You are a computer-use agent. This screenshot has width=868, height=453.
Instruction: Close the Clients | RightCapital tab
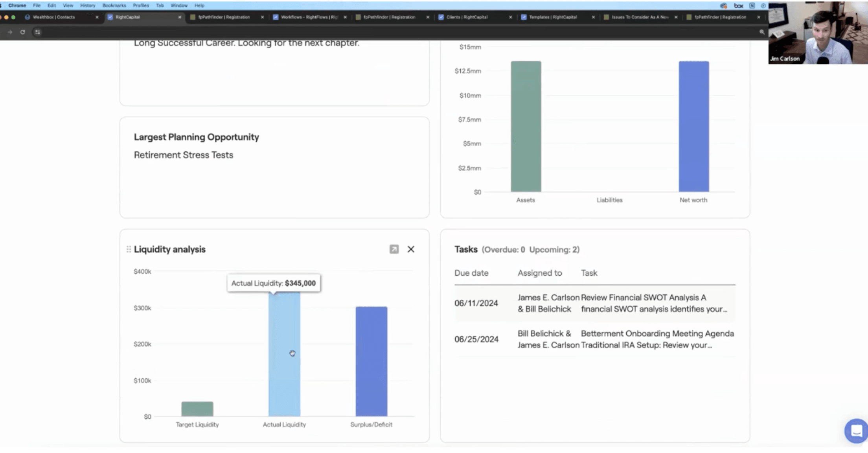(511, 17)
